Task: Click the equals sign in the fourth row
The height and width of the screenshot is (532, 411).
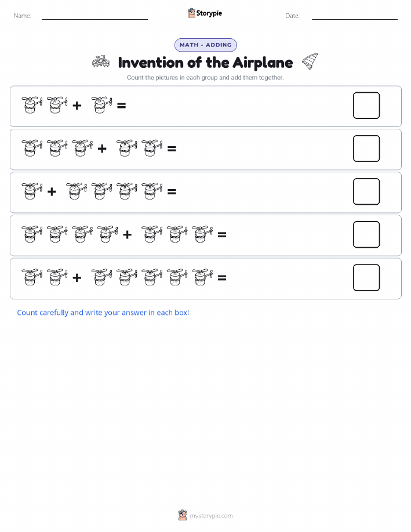Action: [222, 235]
